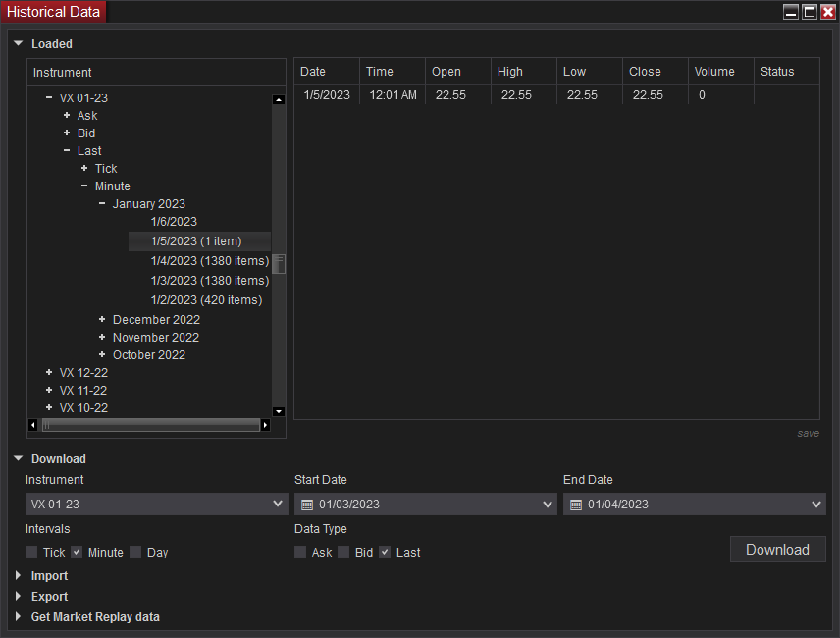
Task: Minimize the Historical Data window
Action: click(x=791, y=12)
